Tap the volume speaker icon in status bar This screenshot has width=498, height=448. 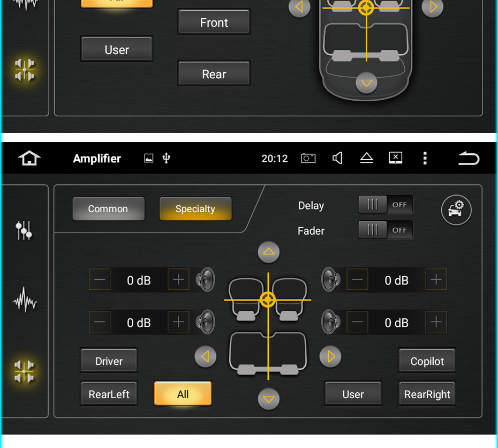point(337,158)
